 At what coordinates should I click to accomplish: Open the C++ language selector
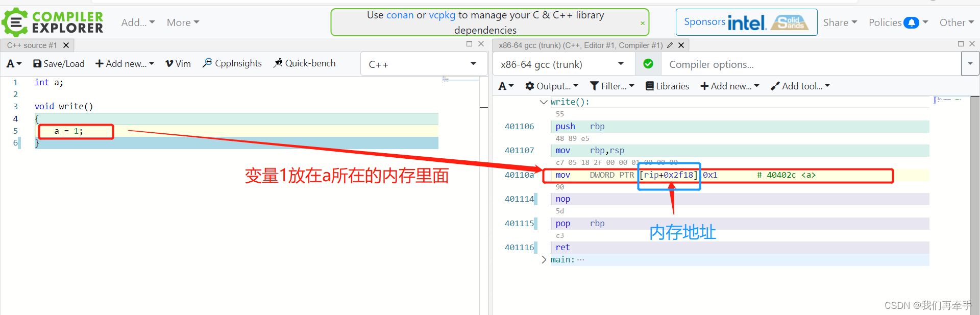pos(423,64)
